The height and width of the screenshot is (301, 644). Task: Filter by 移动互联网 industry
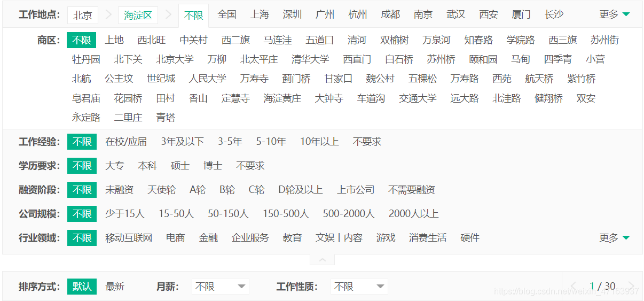pyautogui.click(x=129, y=238)
